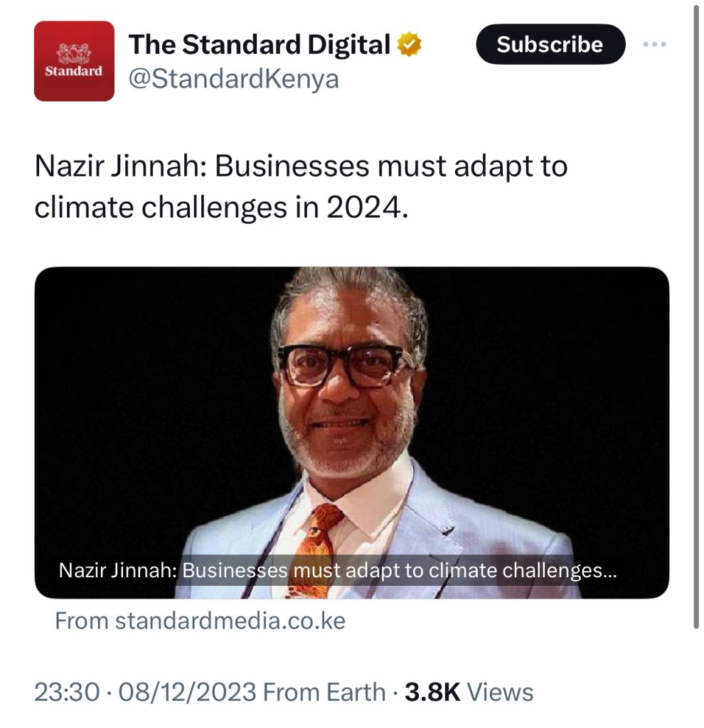The height and width of the screenshot is (728, 704).
Task: Open the "From standardmedia.co.ke" source link
Action: point(200,621)
